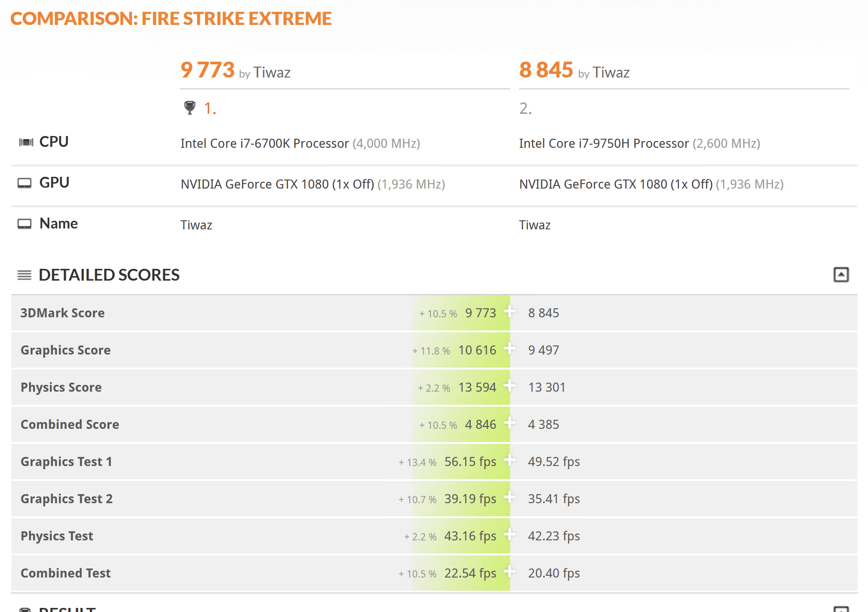Toggle the Result section collapse arrow
Viewport: 868px width, 612px height.
click(841, 609)
